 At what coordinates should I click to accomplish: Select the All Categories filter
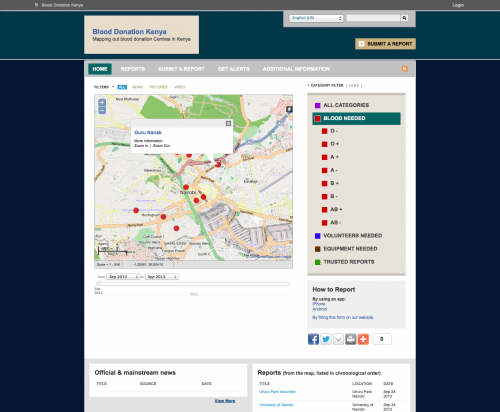(x=357, y=105)
